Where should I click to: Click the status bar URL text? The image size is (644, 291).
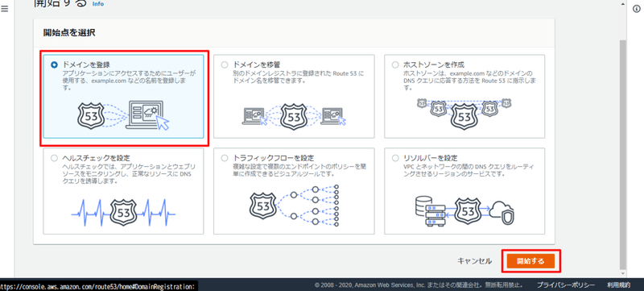97,285
